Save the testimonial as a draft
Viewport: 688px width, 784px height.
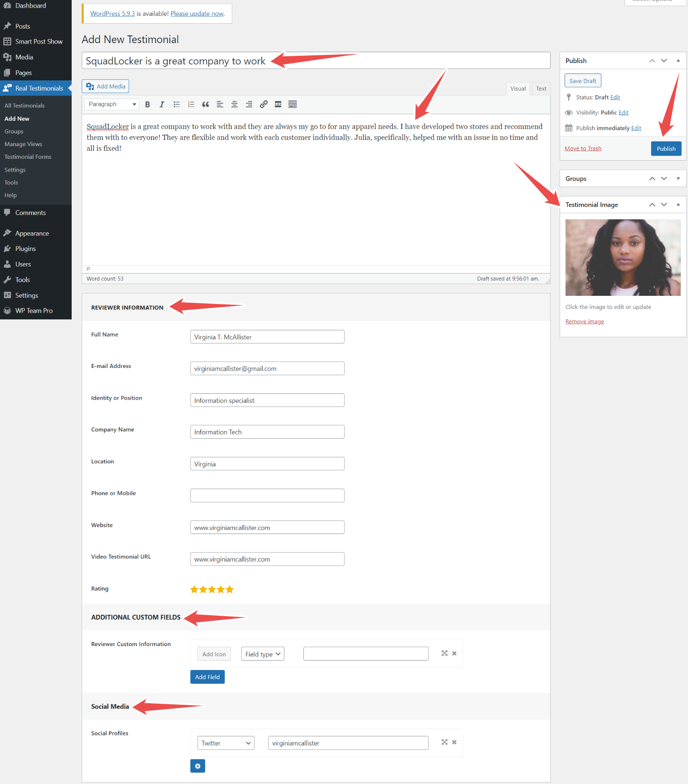(583, 81)
